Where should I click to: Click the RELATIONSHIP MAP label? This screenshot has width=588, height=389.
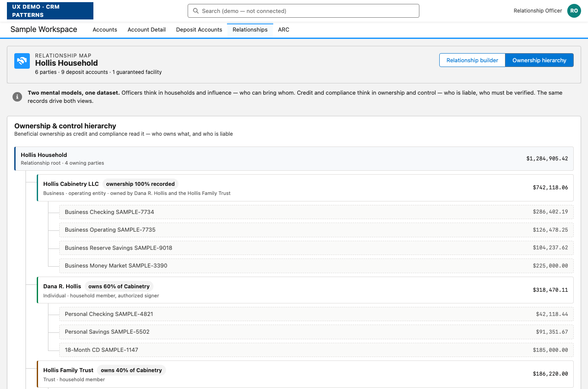click(x=63, y=55)
